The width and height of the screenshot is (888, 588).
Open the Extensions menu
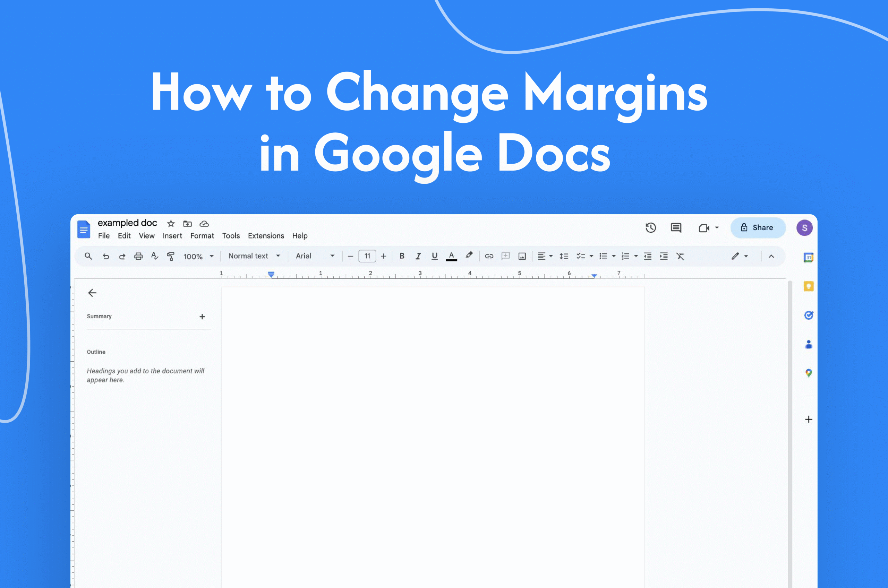(266, 235)
